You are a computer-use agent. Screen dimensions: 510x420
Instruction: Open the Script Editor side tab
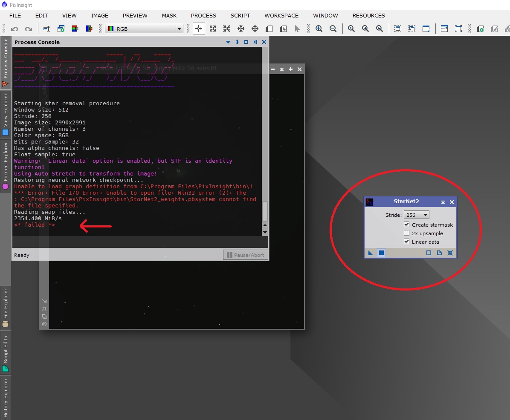[x=5, y=353]
